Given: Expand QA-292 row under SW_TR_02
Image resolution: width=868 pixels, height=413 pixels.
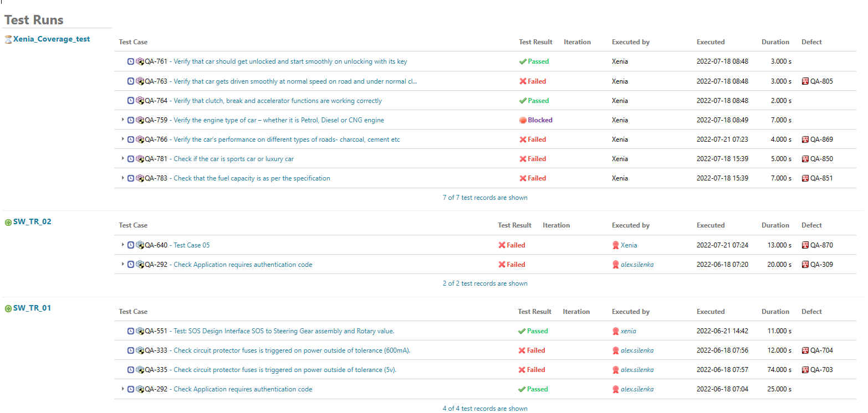Looking at the screenshot, I should (x=123, y=264).
